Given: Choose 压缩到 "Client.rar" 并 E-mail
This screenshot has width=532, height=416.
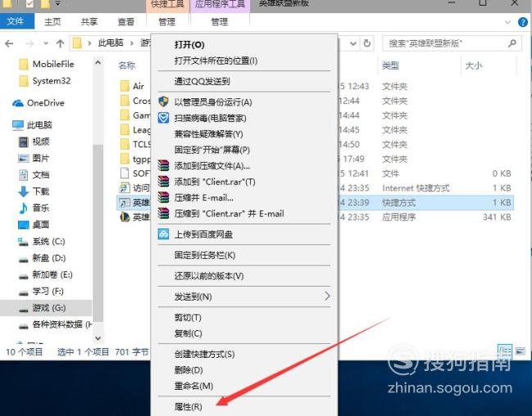Looking at the screenshot, I should coord(229,214).
